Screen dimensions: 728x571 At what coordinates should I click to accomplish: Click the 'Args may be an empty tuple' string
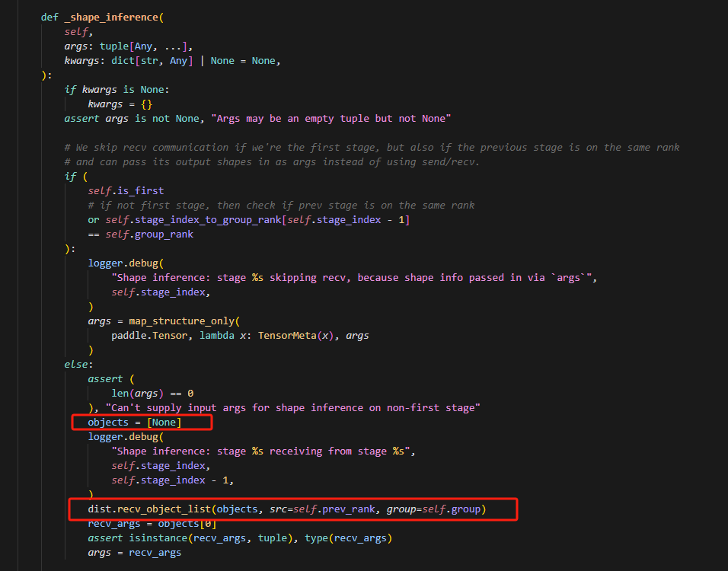tap(333, 118)
